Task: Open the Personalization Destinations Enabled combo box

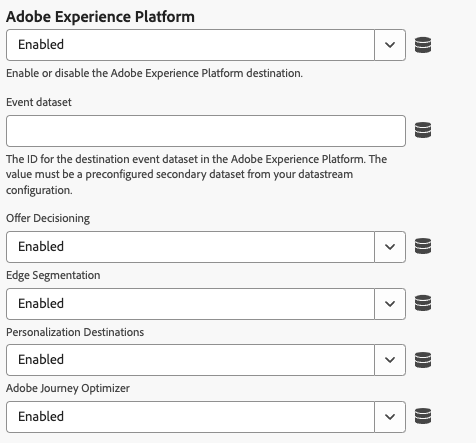Action: (x=206, y=360)
